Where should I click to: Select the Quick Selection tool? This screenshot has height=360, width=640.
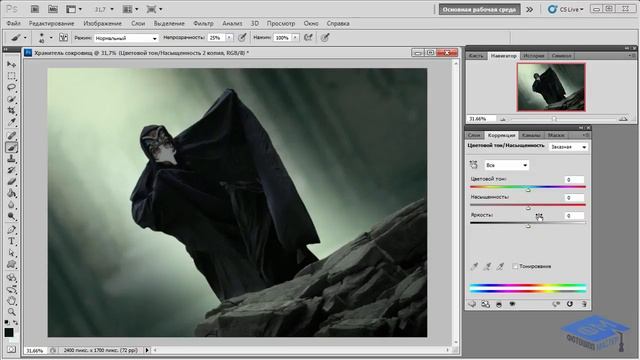(11, 99)
